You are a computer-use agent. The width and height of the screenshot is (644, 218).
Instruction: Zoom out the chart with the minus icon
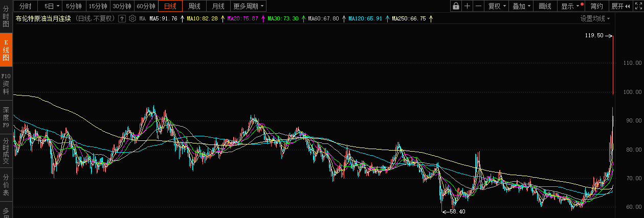pyautogui.click(x=478, y=6)
